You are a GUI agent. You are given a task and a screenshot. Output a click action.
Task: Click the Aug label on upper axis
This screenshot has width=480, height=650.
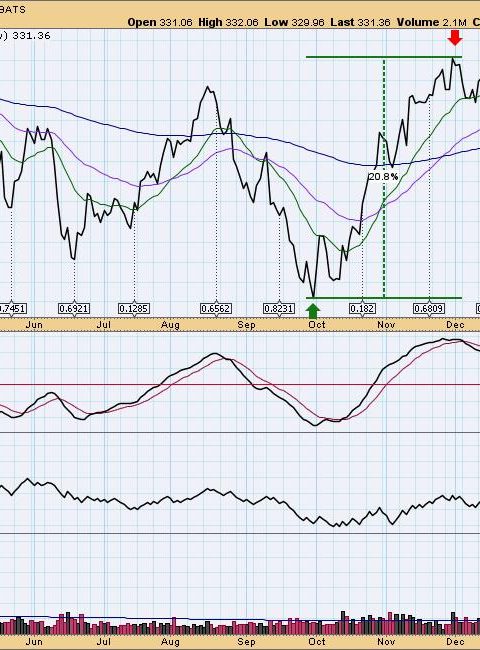click(x=170, y=325)
